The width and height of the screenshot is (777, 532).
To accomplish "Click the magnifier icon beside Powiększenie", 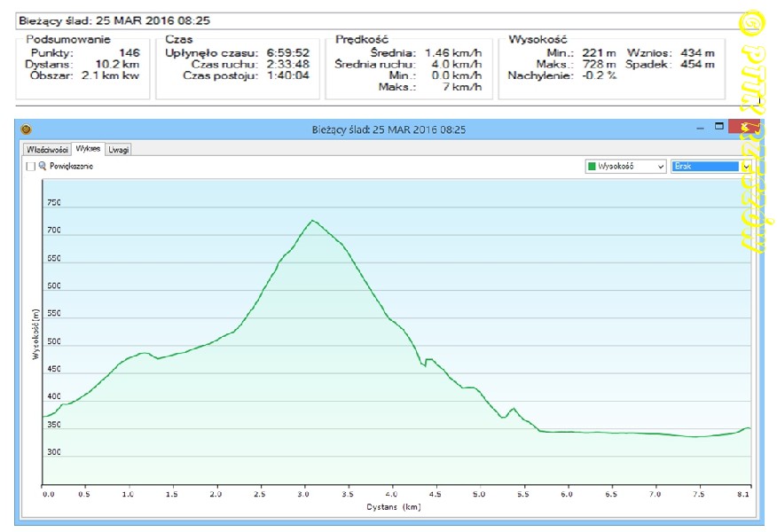I will tap(42, 166).
